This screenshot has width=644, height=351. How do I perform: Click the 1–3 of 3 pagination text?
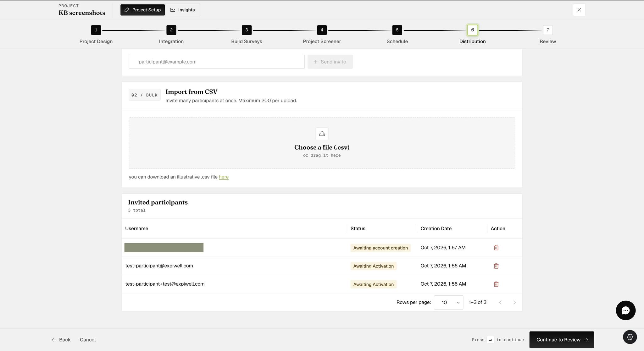(478, 302)
